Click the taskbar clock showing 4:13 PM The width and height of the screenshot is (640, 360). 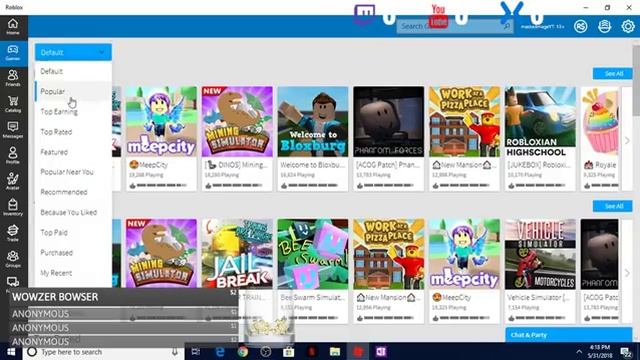pyautogui.click(x=600, y=351)
